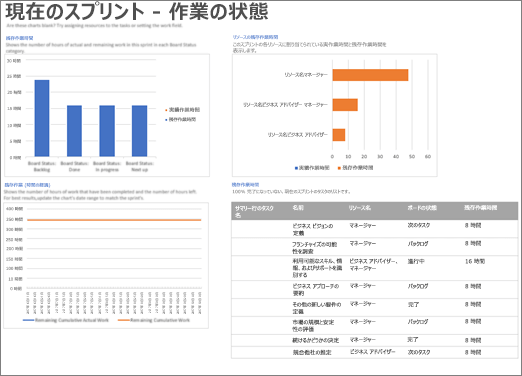Click the task name ビジネス ビジョンの定義
This screenshot has width=522, height=376.
click(x=313, y=229)
